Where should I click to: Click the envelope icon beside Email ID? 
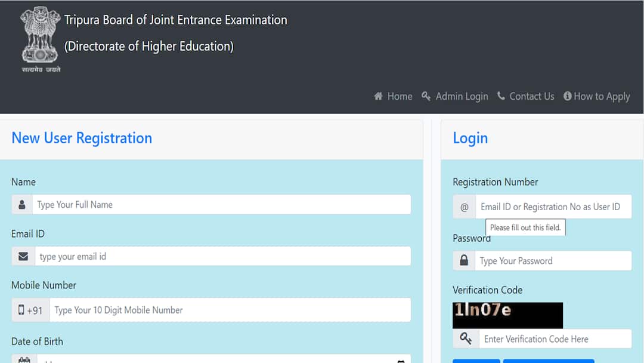(x=23, y=257)
